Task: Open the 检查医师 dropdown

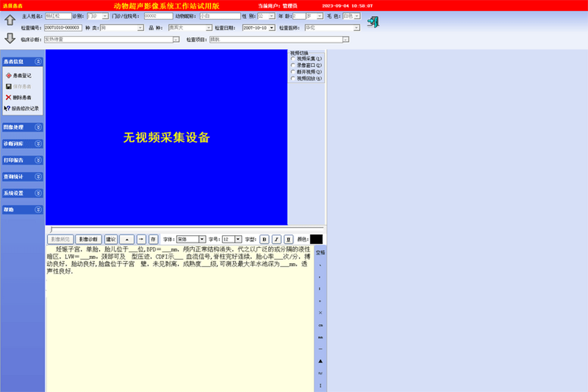Action: (357, 28)
